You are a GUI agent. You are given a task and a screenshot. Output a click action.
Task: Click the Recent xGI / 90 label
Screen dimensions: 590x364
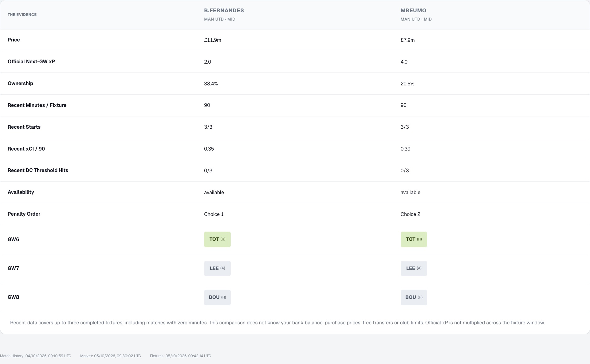(x=26, y=149)
